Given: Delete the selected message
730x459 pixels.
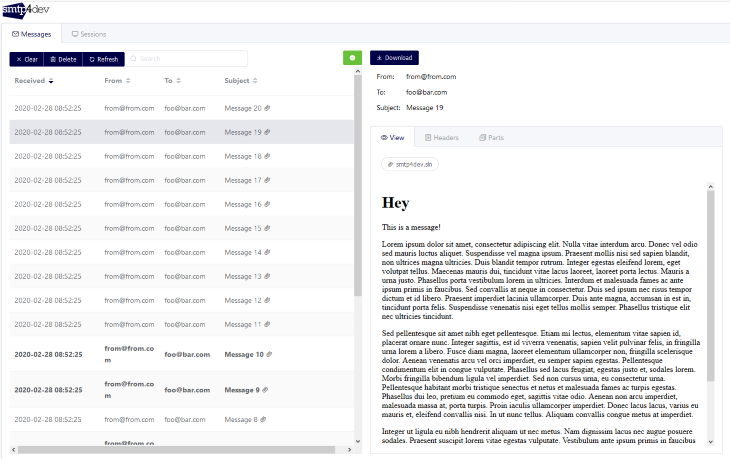Looking at the screenshot, I should point(63,59).
